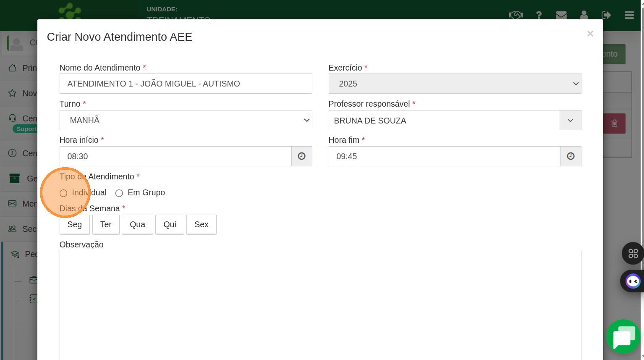The height and width of the screenshot is (360, 644).
Task: Click the envelope messages icon in header
Action: pyautogui.click(x=561, y=15)
